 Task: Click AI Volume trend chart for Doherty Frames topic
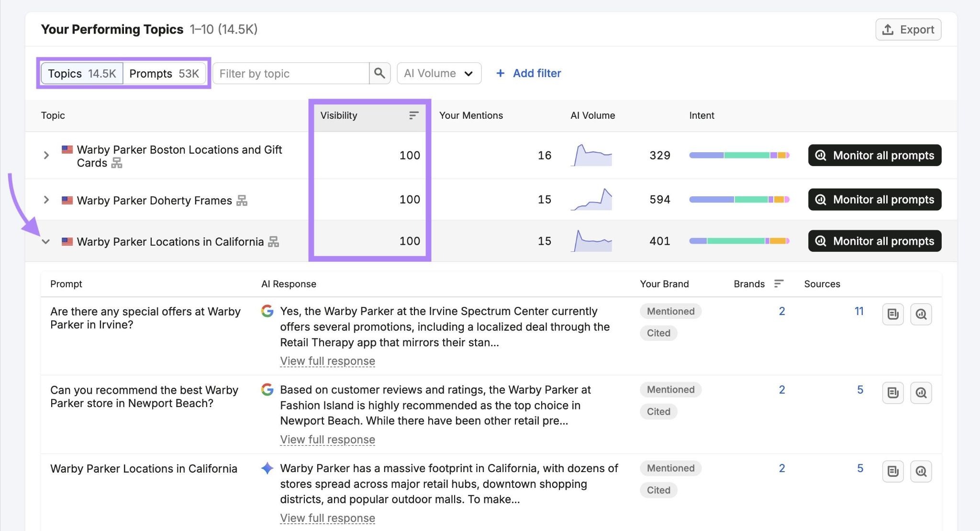[x=591, y=199]
